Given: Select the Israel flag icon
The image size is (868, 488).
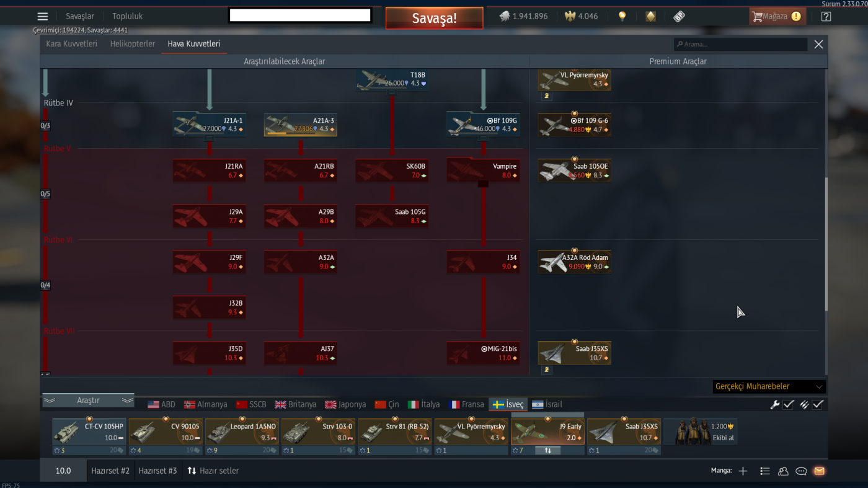Looking at the screenshot, I should (x=538, y=404).
